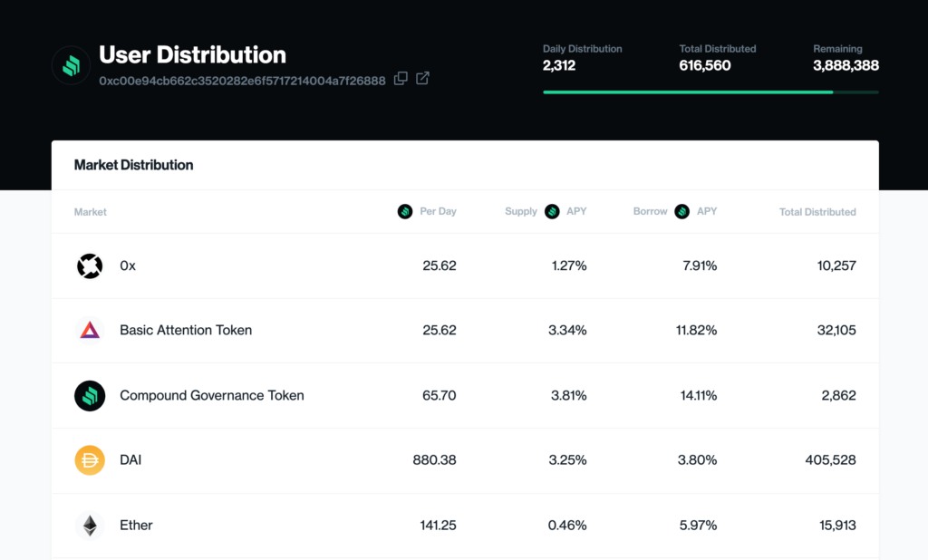Open the 0x market row
The width and height of the screenshot is (928, 560).
point(465,266)
